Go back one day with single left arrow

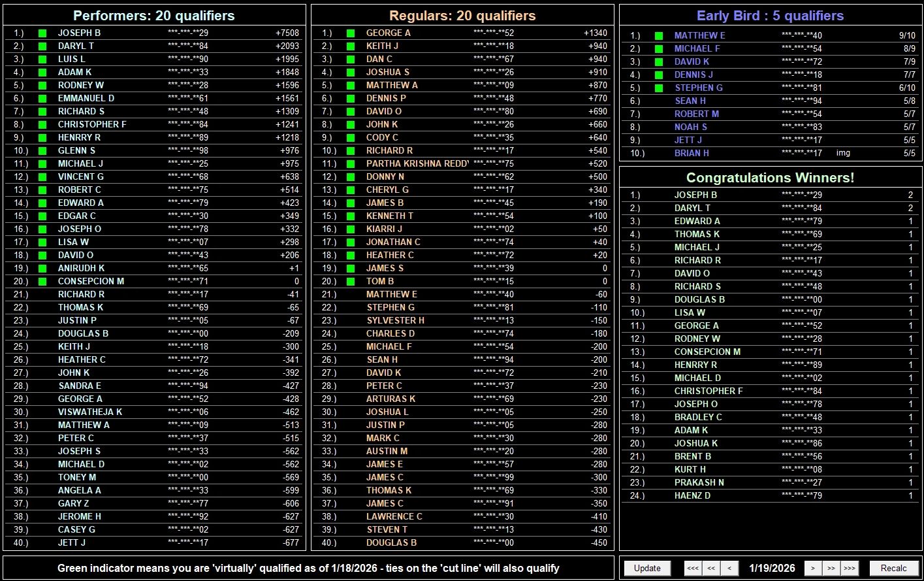pos(729,568)
